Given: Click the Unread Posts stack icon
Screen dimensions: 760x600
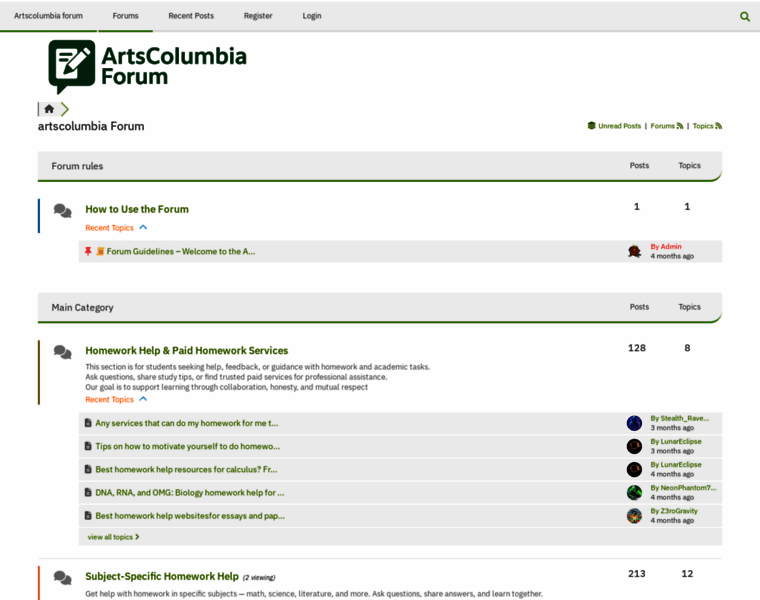Looking at the screenshot, I should tap(591, 126).
